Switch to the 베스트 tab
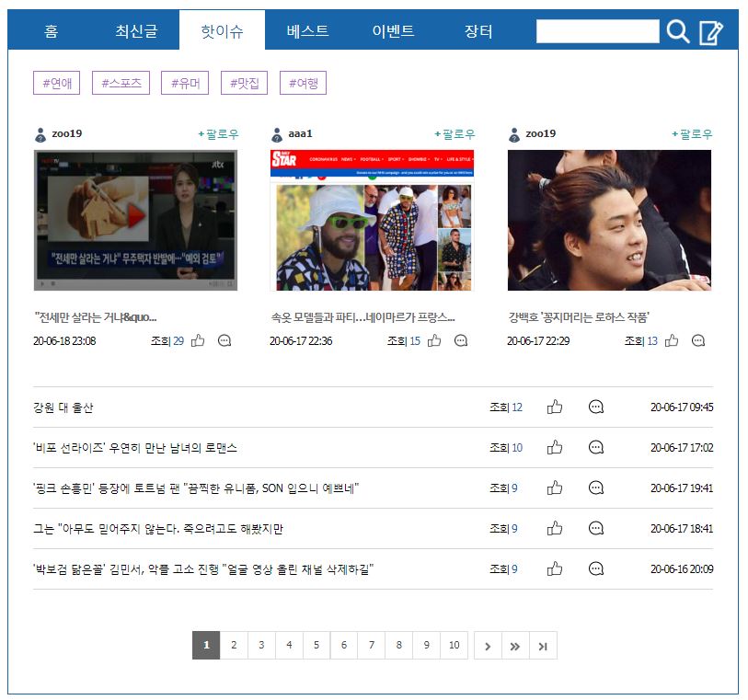 tap(307, 31)
